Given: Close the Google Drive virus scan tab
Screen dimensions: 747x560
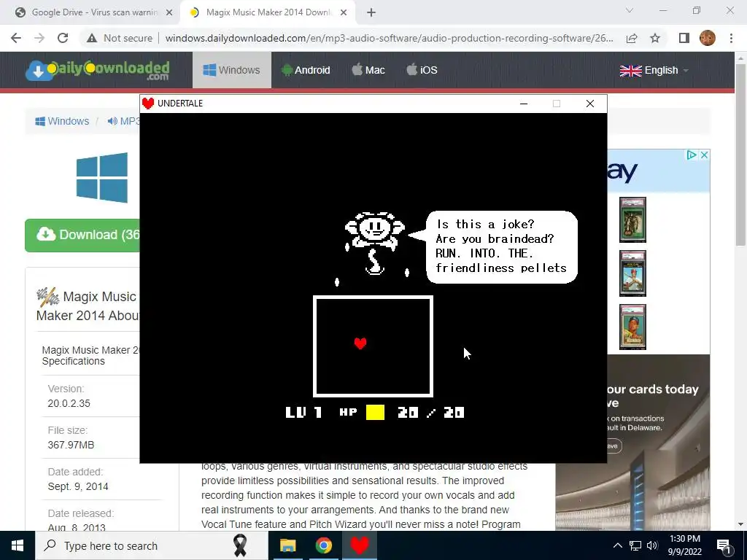Looking at the screenshot, I should click(x=169, y=12).
